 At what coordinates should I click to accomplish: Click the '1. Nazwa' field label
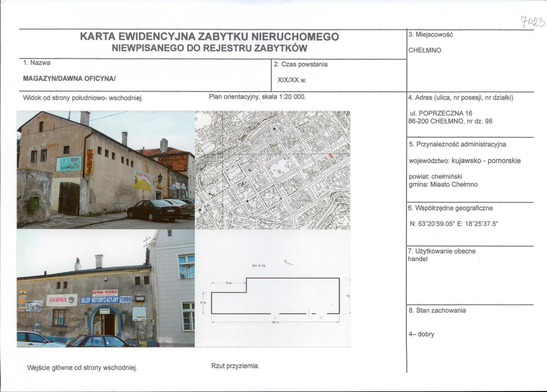click(36, 63)
